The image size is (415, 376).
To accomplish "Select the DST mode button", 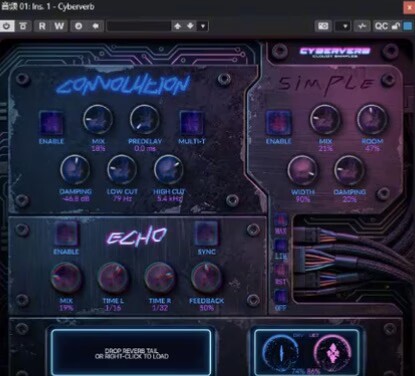I will pos(281,271).
